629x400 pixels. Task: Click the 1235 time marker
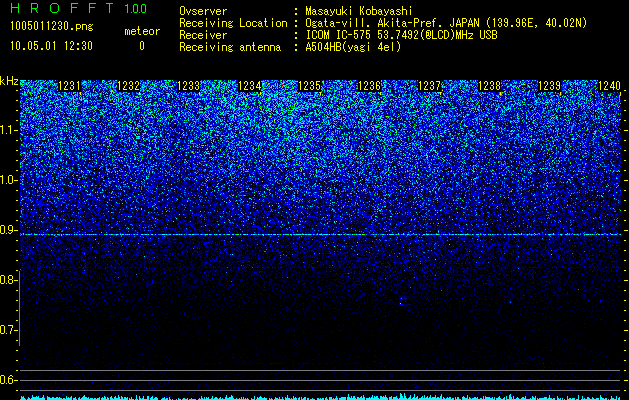point(309,86)
